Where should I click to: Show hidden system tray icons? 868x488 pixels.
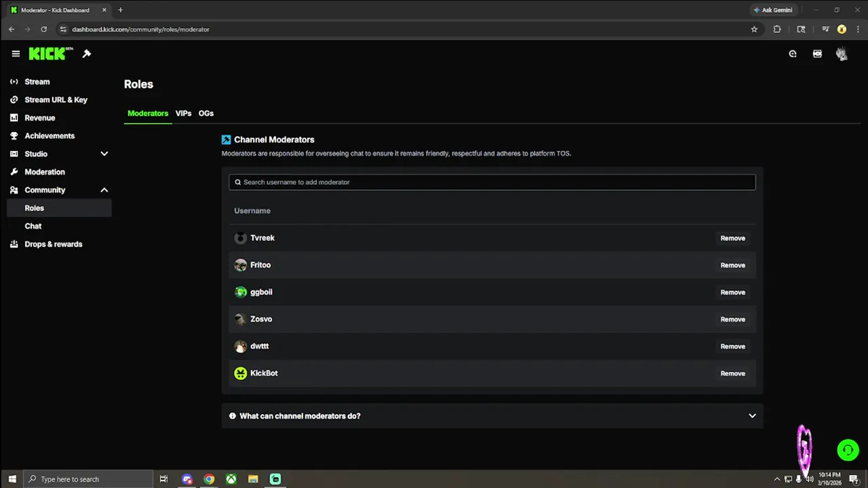[777, 479]
